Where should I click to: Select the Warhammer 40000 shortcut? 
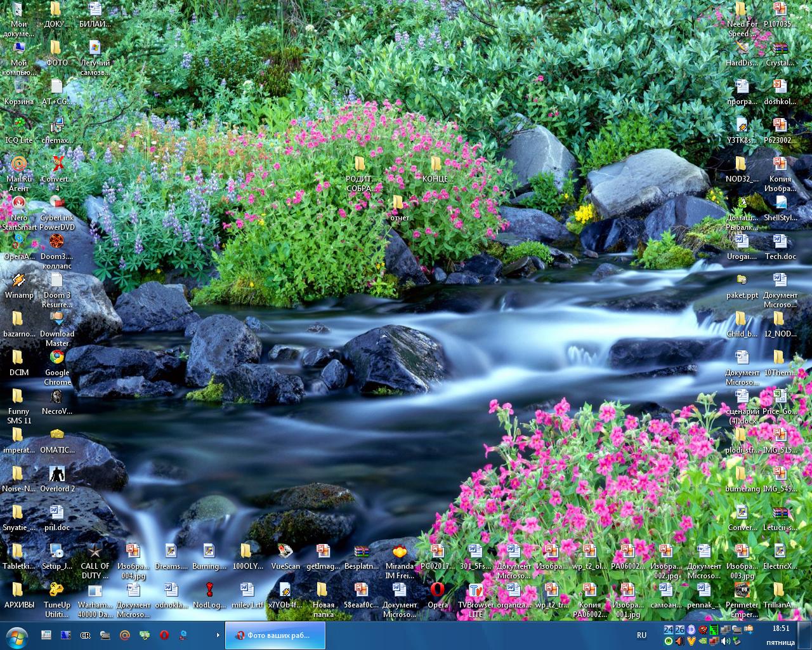95,600
